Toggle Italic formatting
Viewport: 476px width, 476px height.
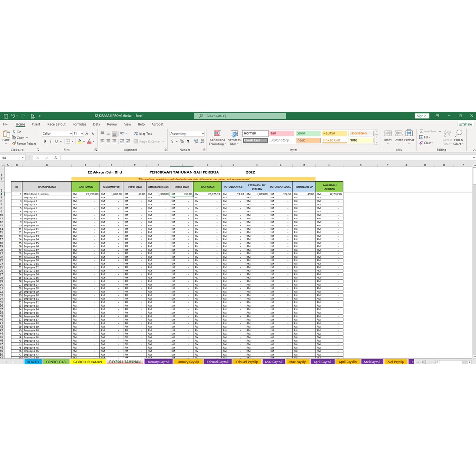[50, 141]
